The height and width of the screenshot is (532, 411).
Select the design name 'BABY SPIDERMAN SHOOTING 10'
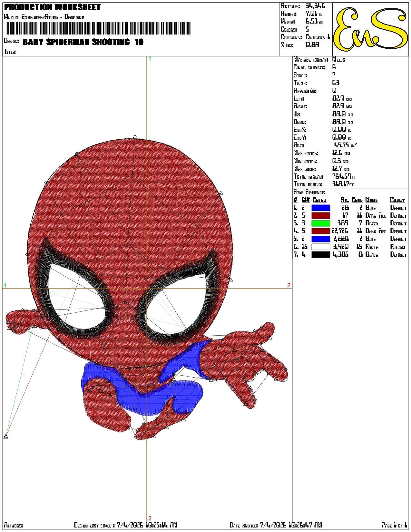(83, 42)
